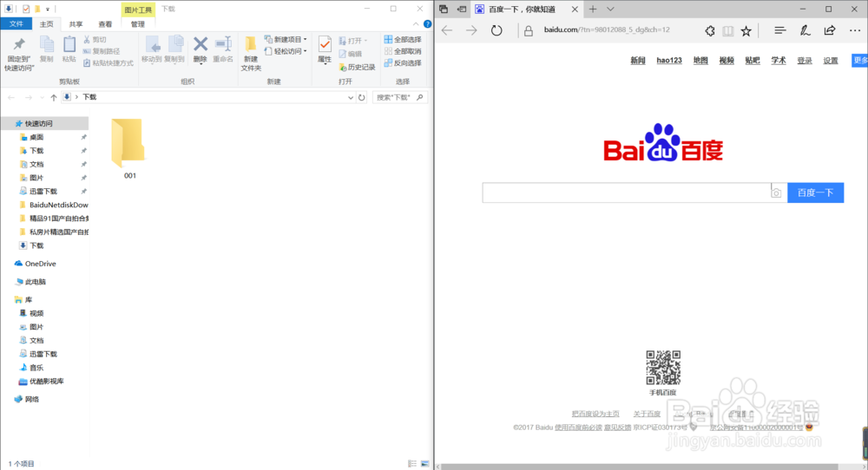Open the hao123 link on Baidu
This screenshot has height=470, width=868.
coord(669,61)
